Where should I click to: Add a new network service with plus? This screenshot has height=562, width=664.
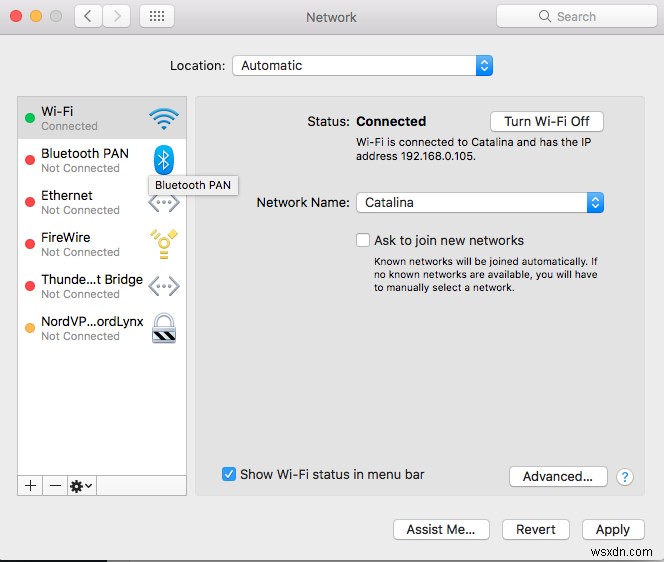pos(30,485)
